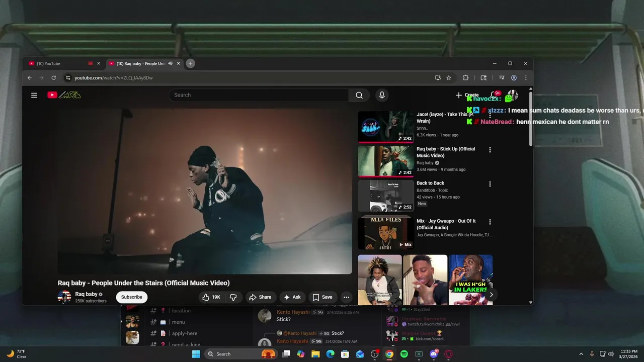
Task: Click the YouTube search magnifier button
Action: coord(359,95)
